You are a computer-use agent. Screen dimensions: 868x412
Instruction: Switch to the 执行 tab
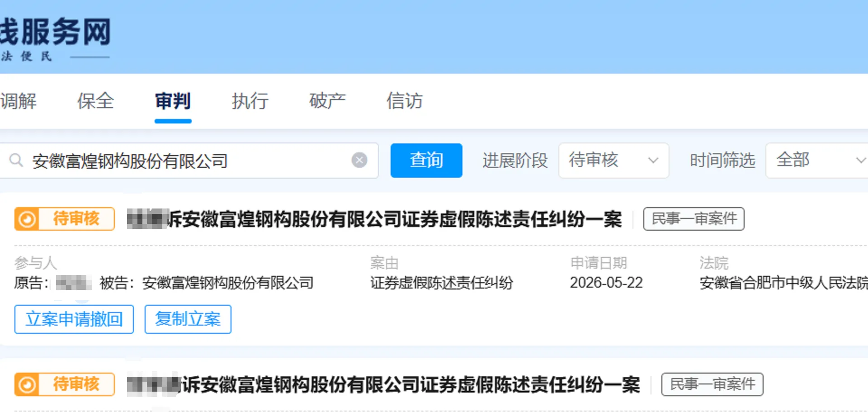pos(250,101)
